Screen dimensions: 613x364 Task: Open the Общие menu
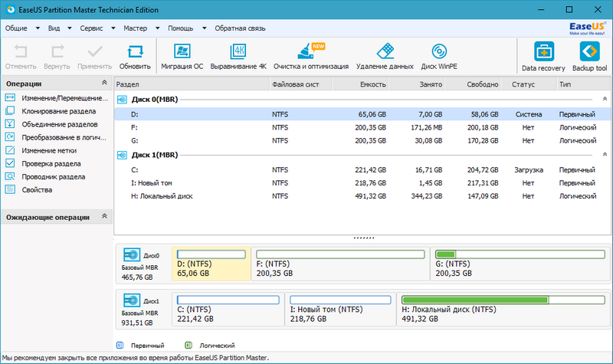point(16,28)
